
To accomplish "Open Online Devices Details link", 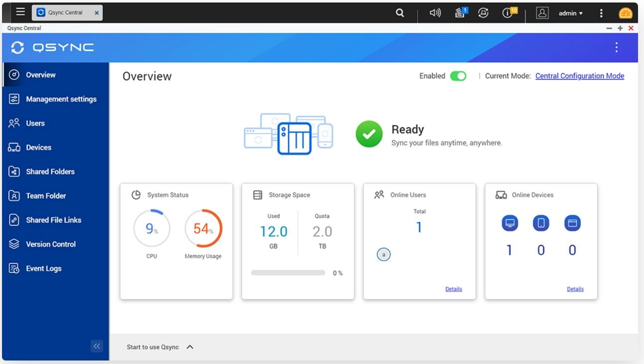I will point(575,289).
